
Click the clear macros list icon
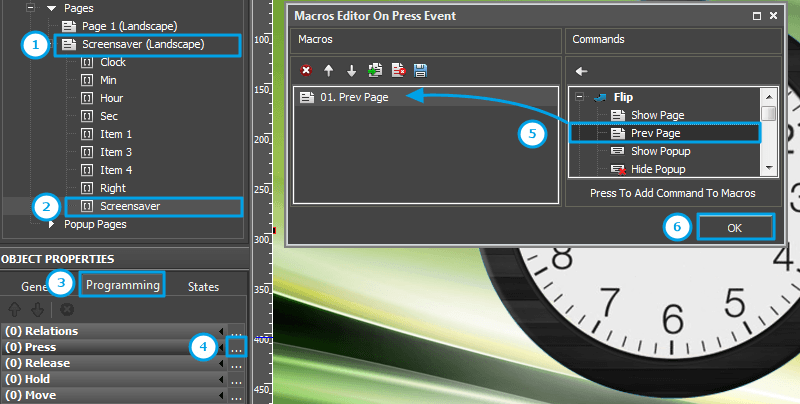coord(398,70)
